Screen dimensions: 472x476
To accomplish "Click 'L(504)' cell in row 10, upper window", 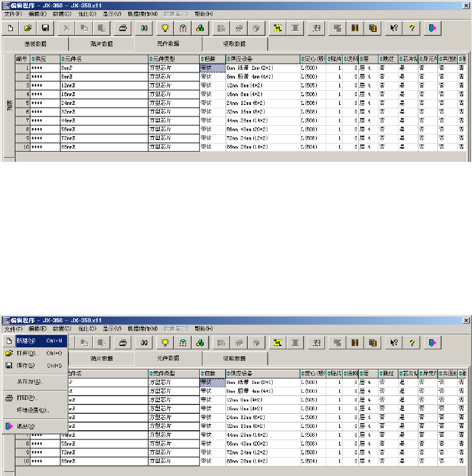I will pos(313,147).
